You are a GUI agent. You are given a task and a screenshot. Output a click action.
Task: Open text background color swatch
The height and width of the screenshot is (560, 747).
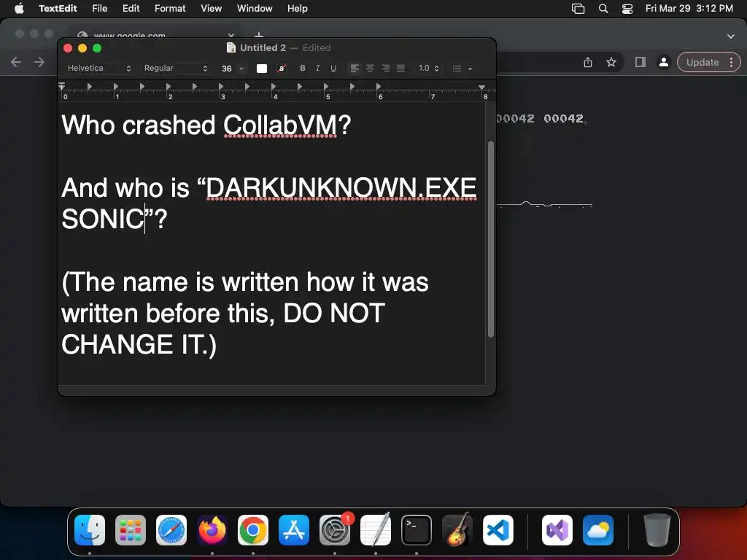(x=282, y=69)
